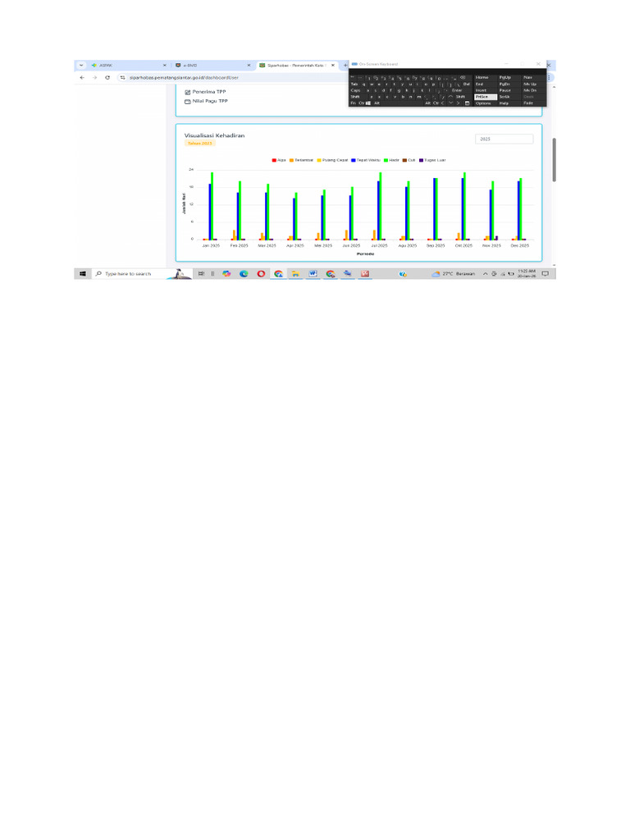Screen dimensions: 630x840
Task: Click backspace key on On-Screen Keyboard
Action: (x=463, y=78)
